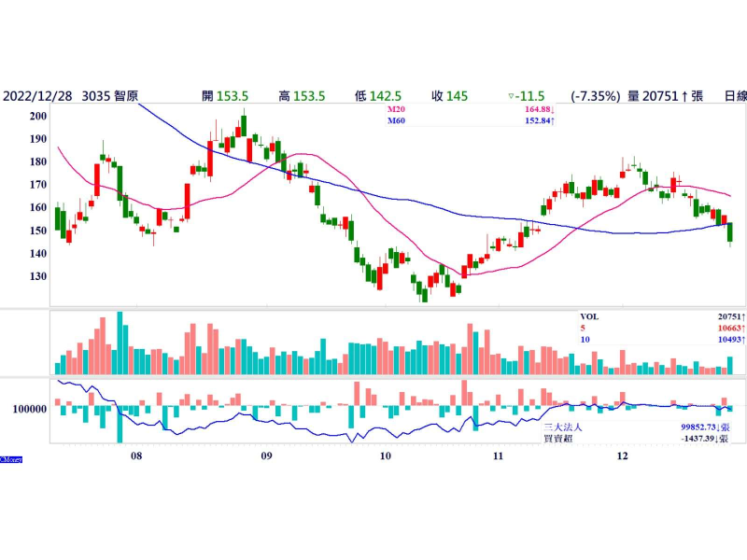The width and height of the screenshot is (747, 560).
Task: Select the open price 153.5 value
Action: pos(233,96)
